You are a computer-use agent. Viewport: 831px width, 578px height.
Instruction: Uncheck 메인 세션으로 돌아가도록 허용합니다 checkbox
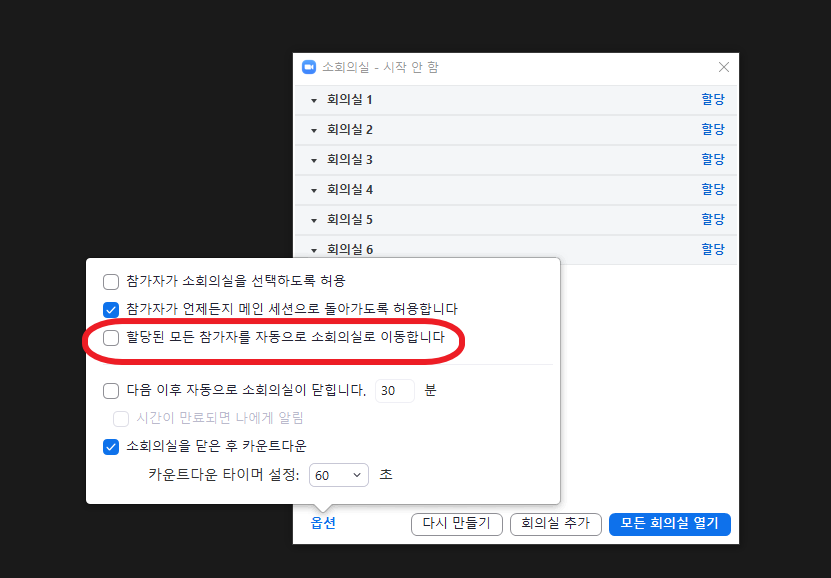point(111,309)
